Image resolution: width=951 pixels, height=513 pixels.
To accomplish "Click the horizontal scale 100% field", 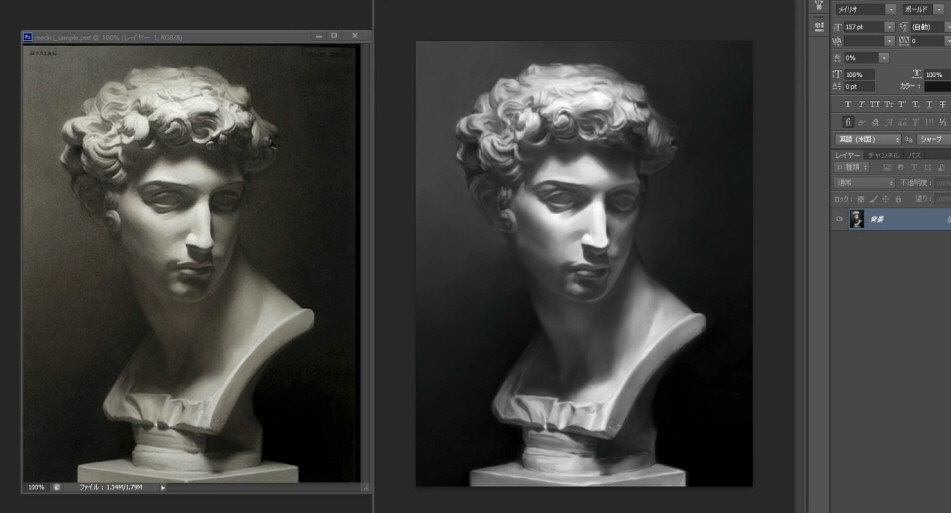I will point(938,75).
